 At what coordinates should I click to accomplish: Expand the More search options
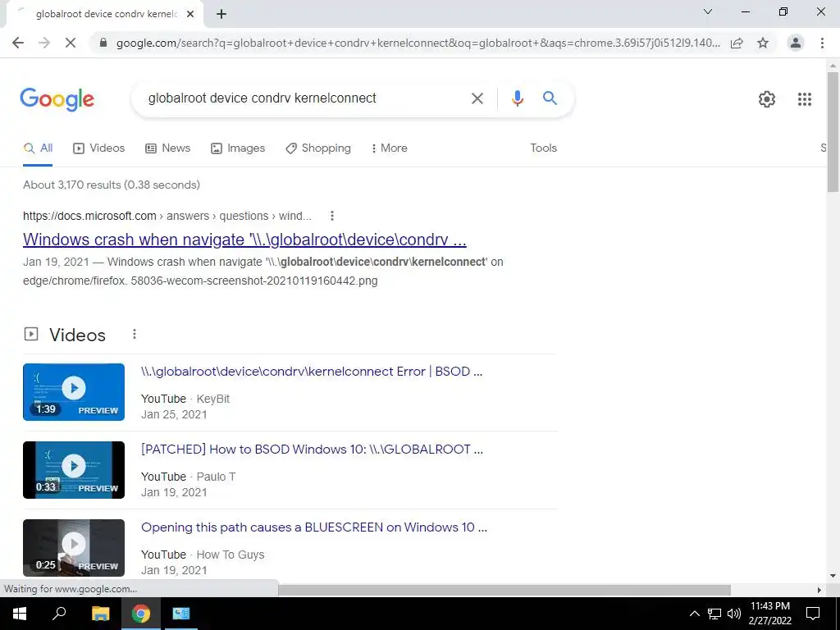[390, 148]
